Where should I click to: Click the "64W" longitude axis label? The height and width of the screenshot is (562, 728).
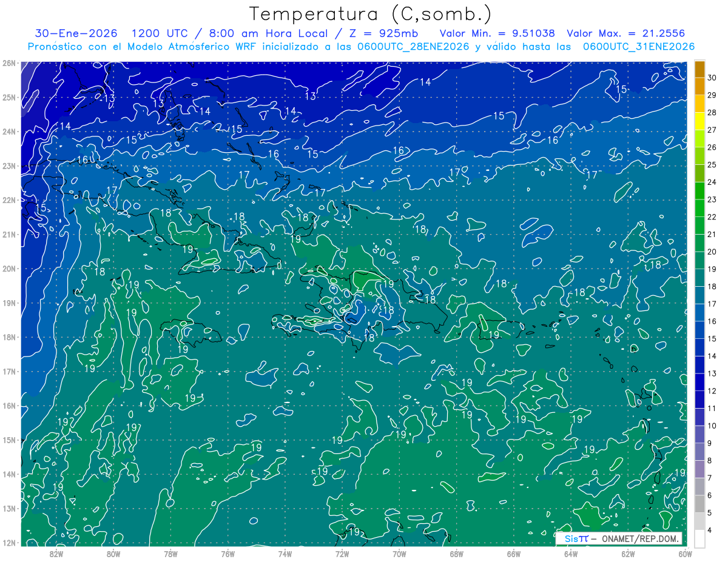(x=571, y=554)
